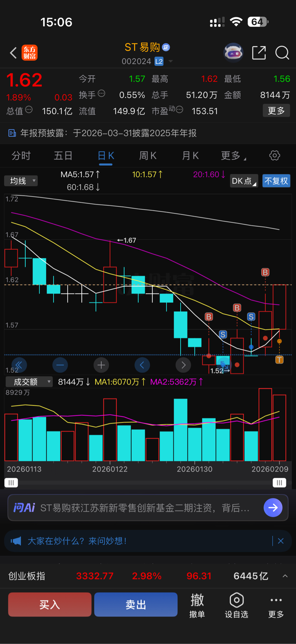
Task: Tap the 问AI query input field
Action: point(148,508)
